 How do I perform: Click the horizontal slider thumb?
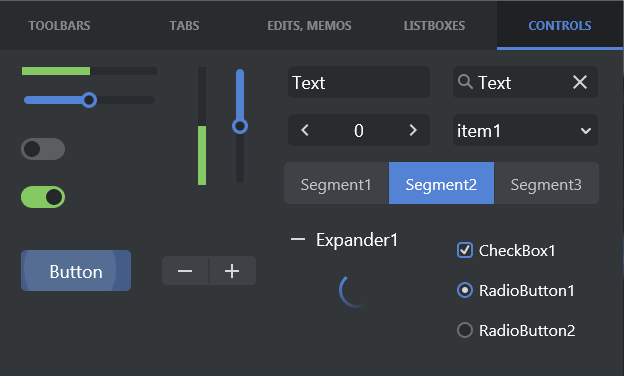click(x=90, y=100)
